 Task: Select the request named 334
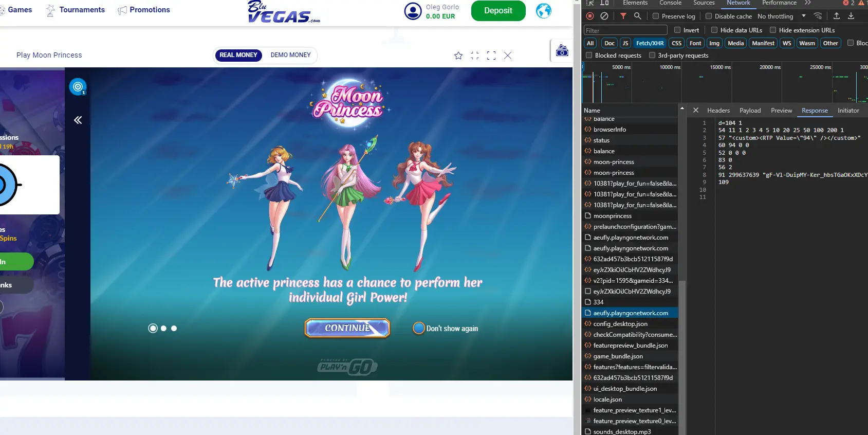click(x=630, y=302)
